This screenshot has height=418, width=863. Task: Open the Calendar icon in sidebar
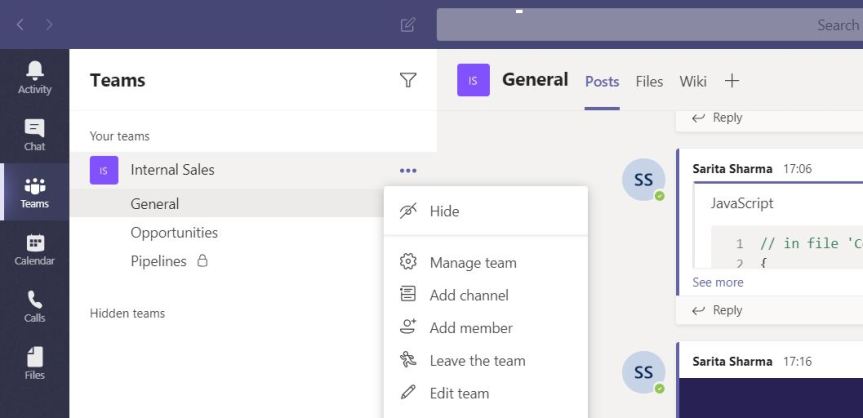[34, 249]
